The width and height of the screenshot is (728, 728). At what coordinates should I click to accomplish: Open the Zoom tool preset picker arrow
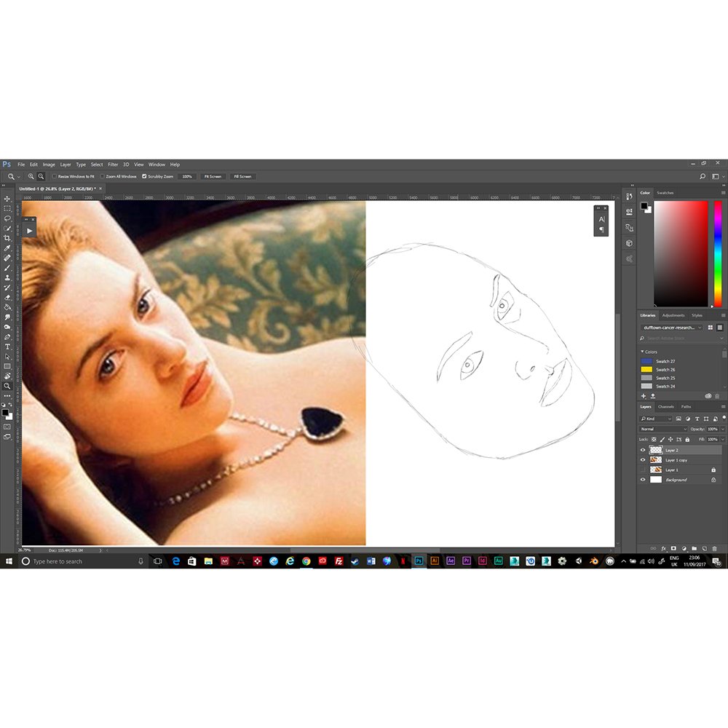[x=19, y=177]
